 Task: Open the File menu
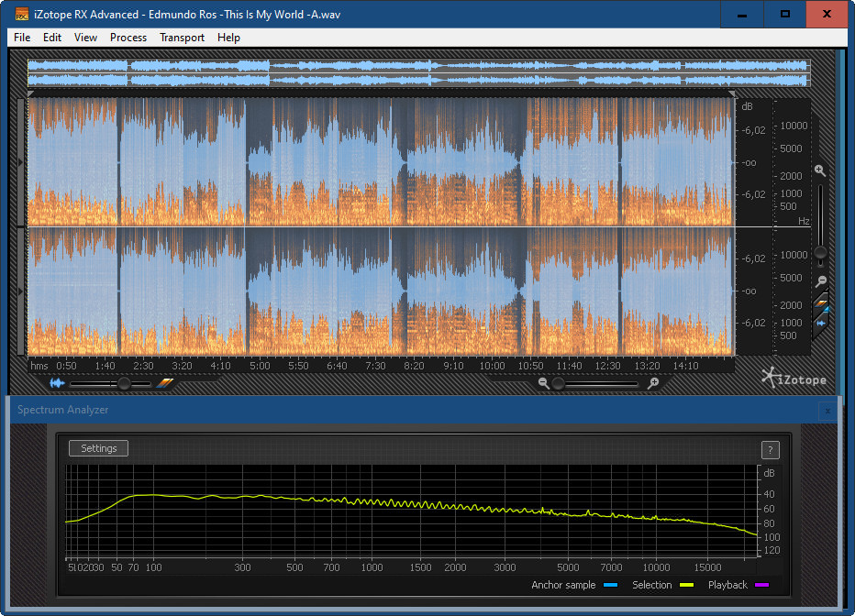(22, 38)
